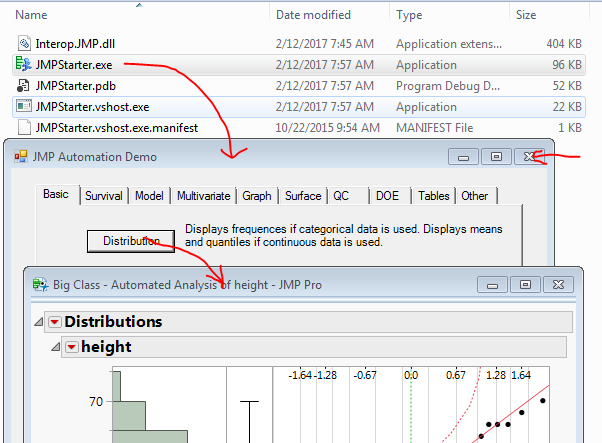Click the 10/22/2015 9:54 AM date cell
This screenshot has width=602, height=443.
327,128
